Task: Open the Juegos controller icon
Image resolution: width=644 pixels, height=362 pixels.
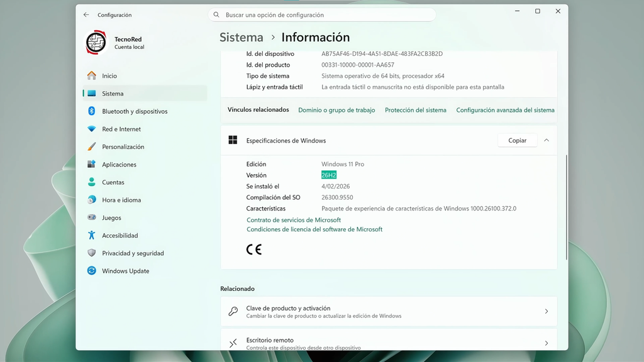Action: 92,217
